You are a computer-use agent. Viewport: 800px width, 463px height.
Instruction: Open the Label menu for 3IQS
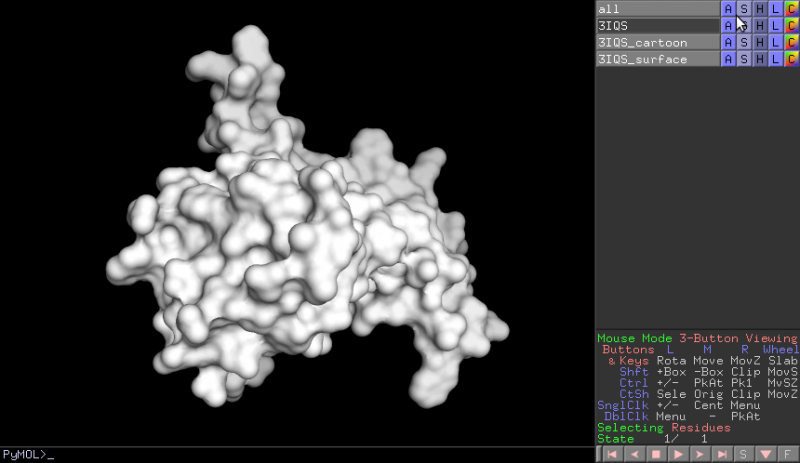[x=775, y=25]
